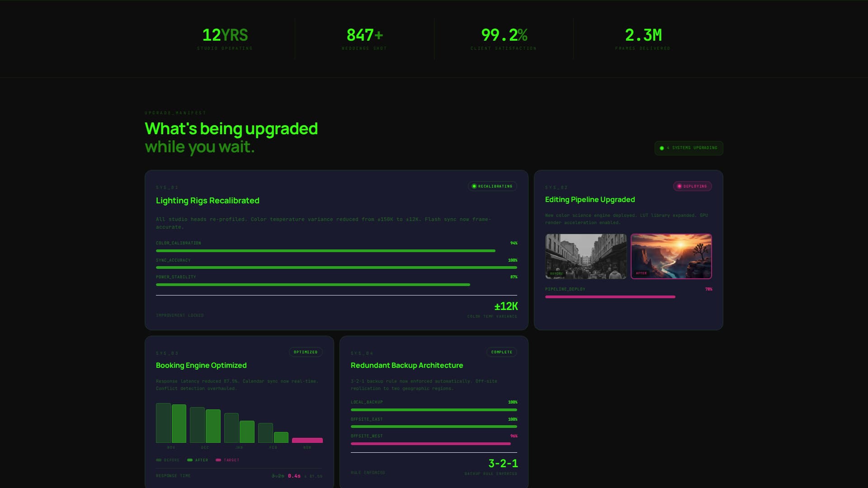
Task: Select the AFTER sunset canyon thumbnail
Action: [671, 256]
